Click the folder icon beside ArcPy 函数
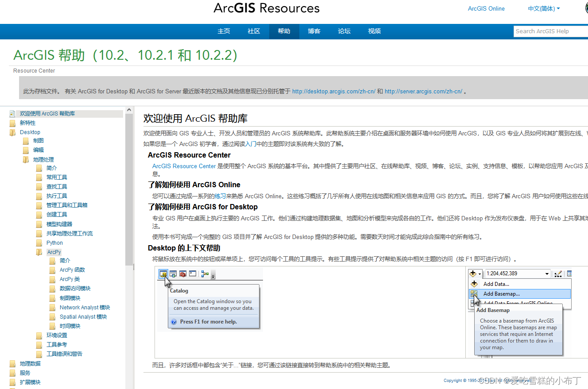 point(52,270)
